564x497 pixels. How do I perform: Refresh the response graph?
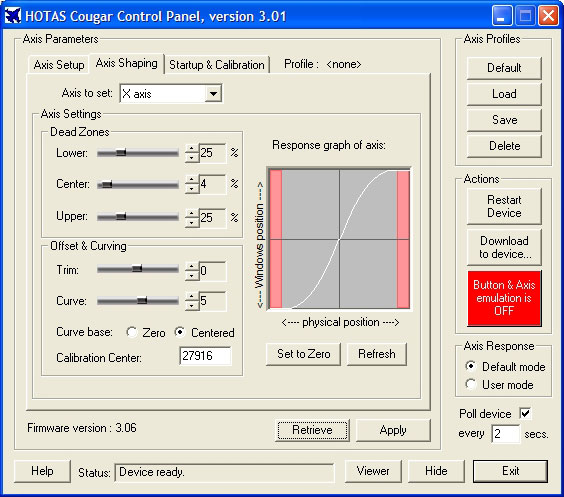pyautogui.click(x=377, y=354)
